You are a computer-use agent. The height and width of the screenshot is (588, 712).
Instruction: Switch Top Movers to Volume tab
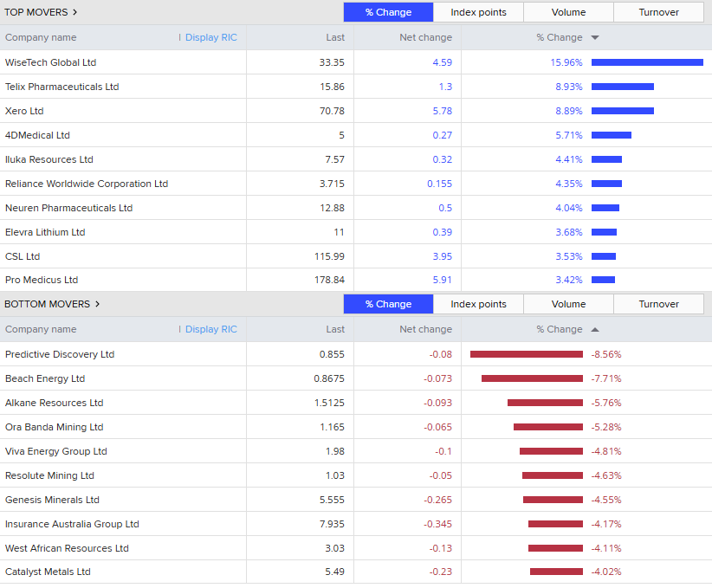(x=568, y=12)
